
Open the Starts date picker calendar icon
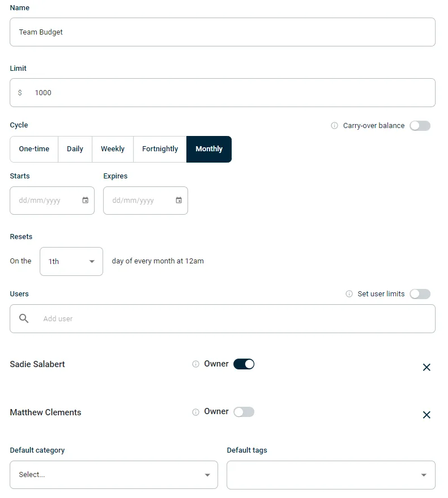pos(86,201)
